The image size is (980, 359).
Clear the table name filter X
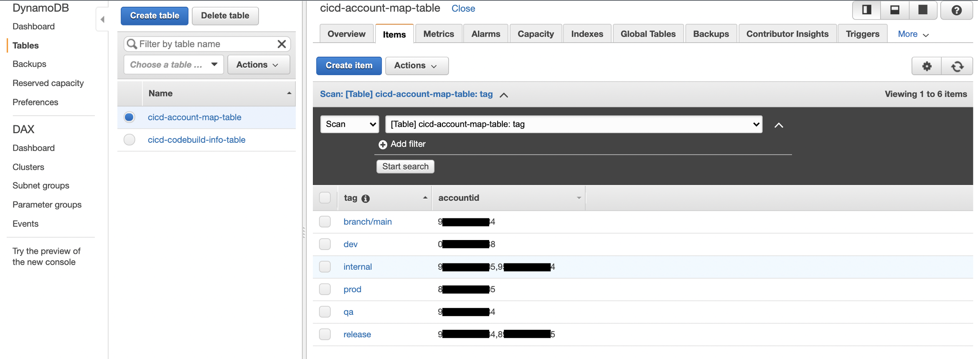click(282, 44)
